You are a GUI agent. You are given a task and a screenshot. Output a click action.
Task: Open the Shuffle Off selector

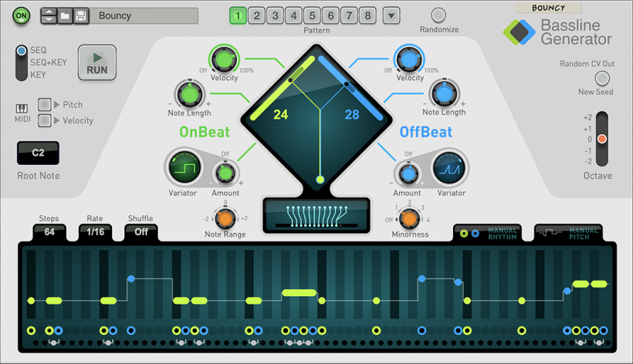pyautogui.click(x=140, y=231)
